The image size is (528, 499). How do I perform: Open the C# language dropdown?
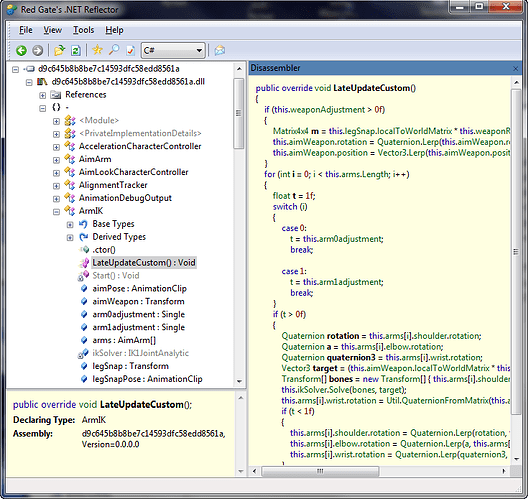[173, 51]
